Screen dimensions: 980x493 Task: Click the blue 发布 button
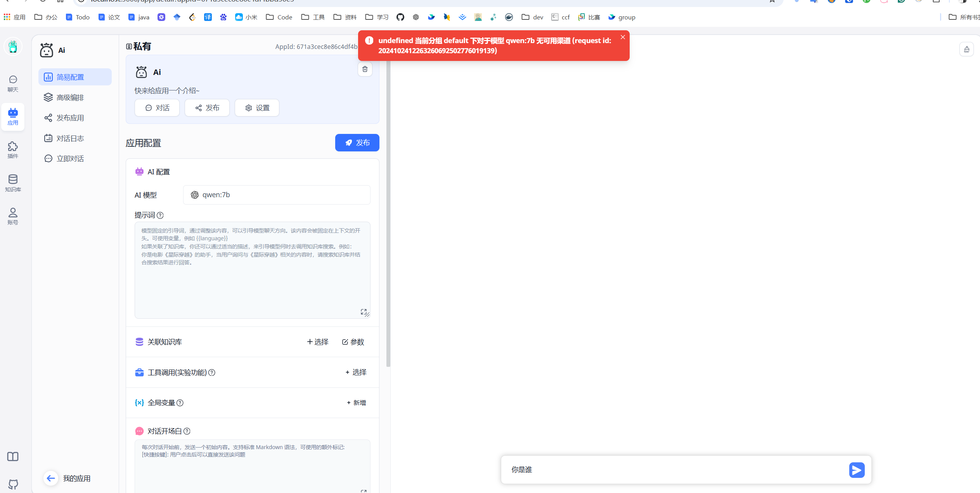pos(357,143)
